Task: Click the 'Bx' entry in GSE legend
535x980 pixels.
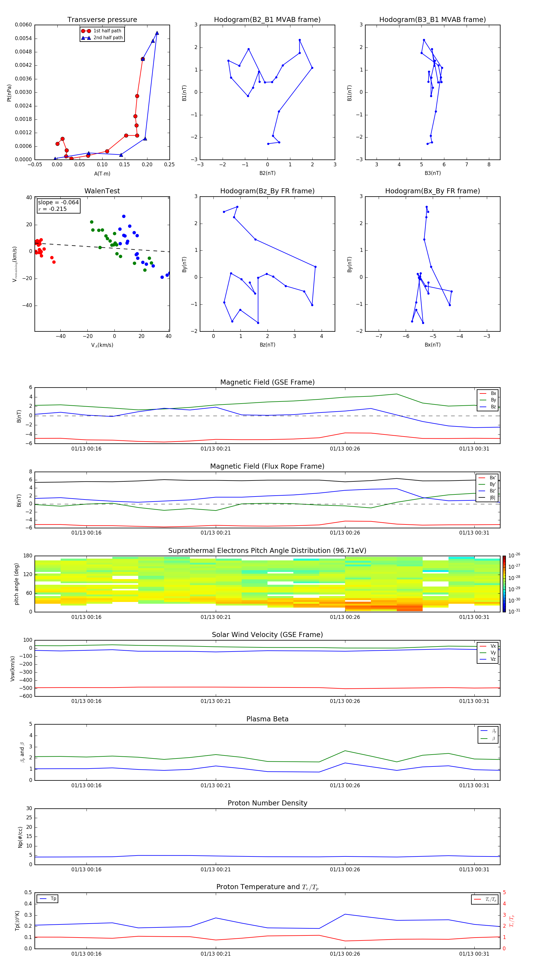Action: coord(488,393)
